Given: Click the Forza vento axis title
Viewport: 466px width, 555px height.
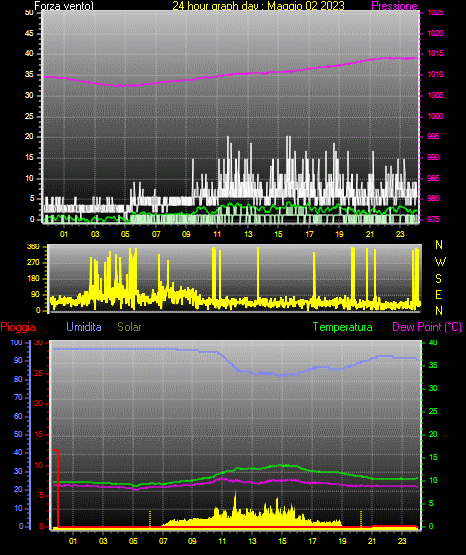Looking at the screenshot, I should click(64, 6).
